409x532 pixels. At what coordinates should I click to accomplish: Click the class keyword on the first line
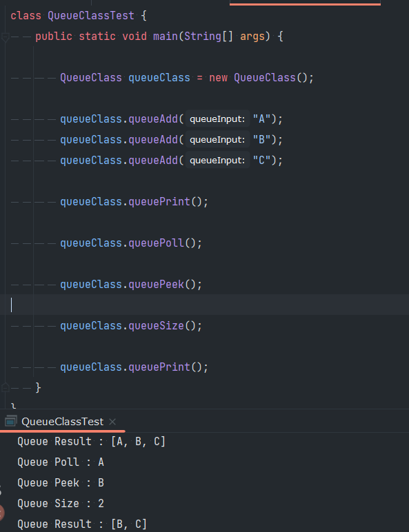26,16
